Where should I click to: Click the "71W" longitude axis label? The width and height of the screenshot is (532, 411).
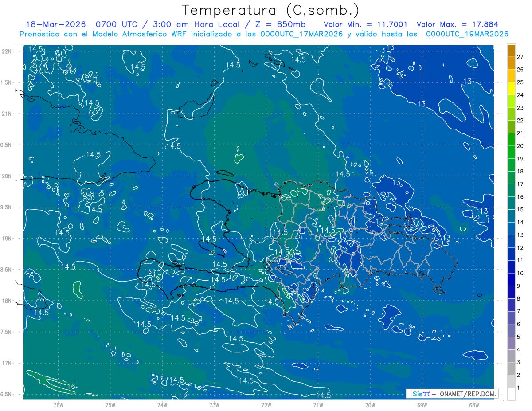pos(318,405)
